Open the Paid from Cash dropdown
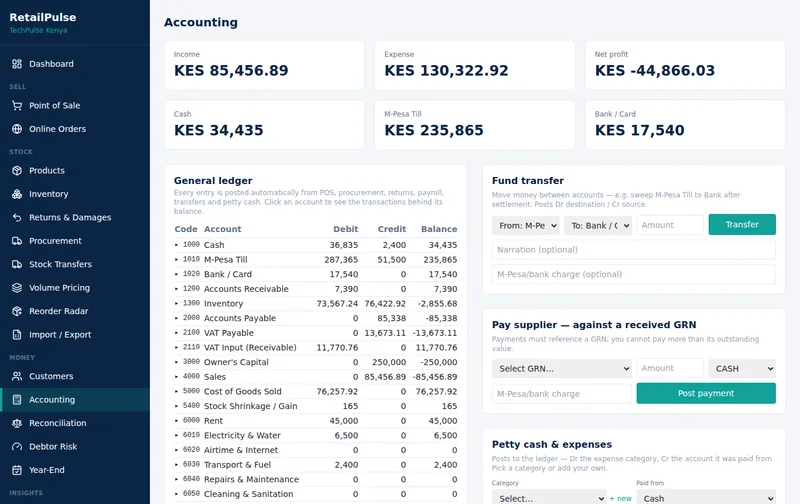 click(x=706, y=498)
